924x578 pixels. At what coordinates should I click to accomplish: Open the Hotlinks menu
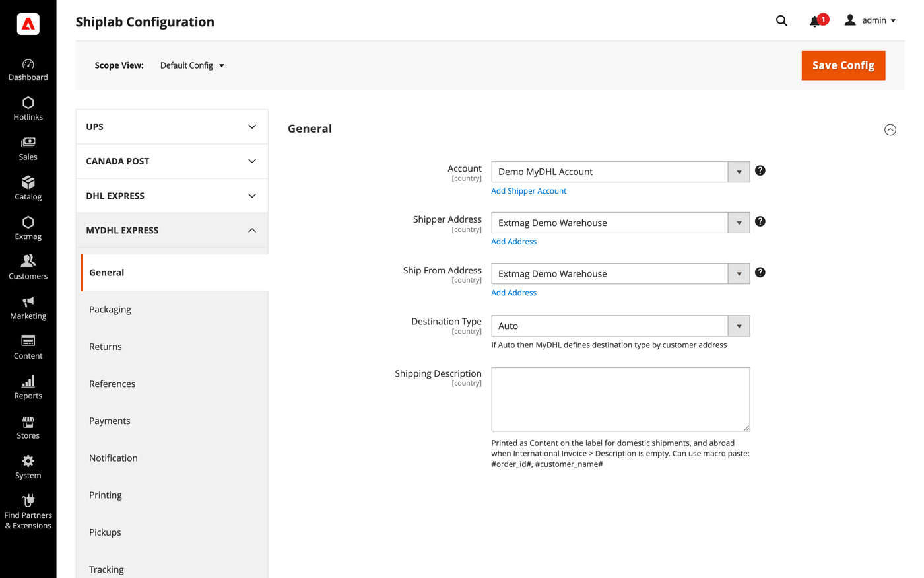(28, 110)
